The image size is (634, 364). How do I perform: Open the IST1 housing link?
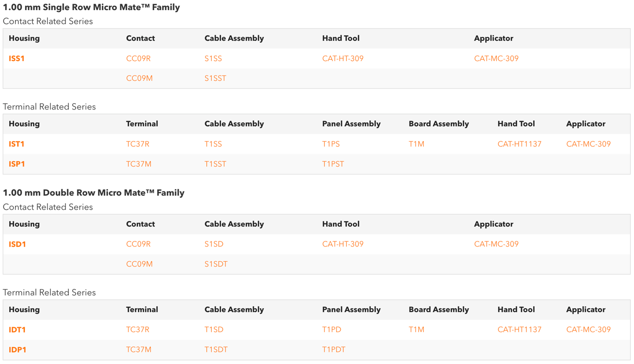16,144
